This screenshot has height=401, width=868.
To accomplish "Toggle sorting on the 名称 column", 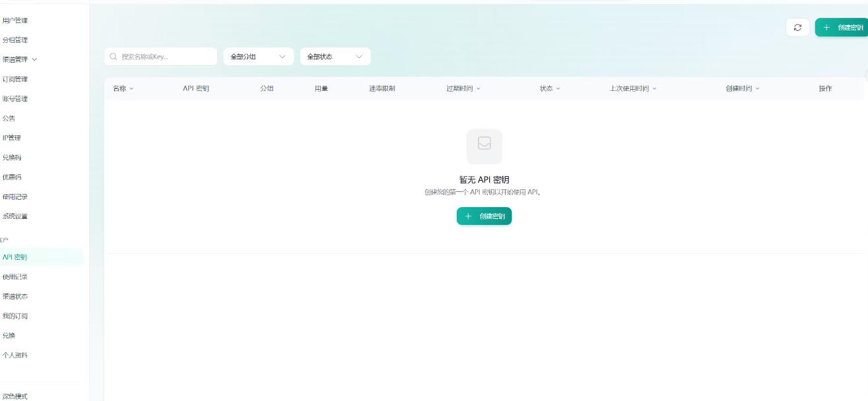I will click(x=123, y=88).
